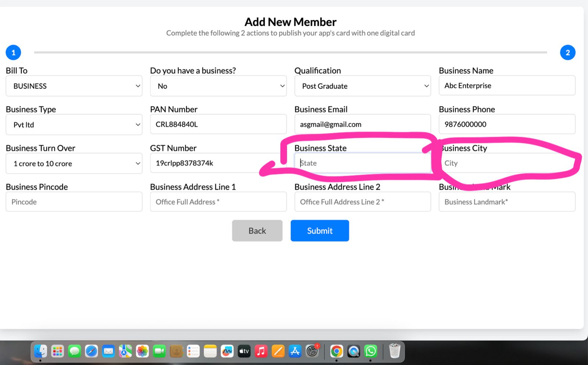The height and width of the screenshot is (365, 588).
Task: Click the Finder icon in dock
Action: (40, 351)
